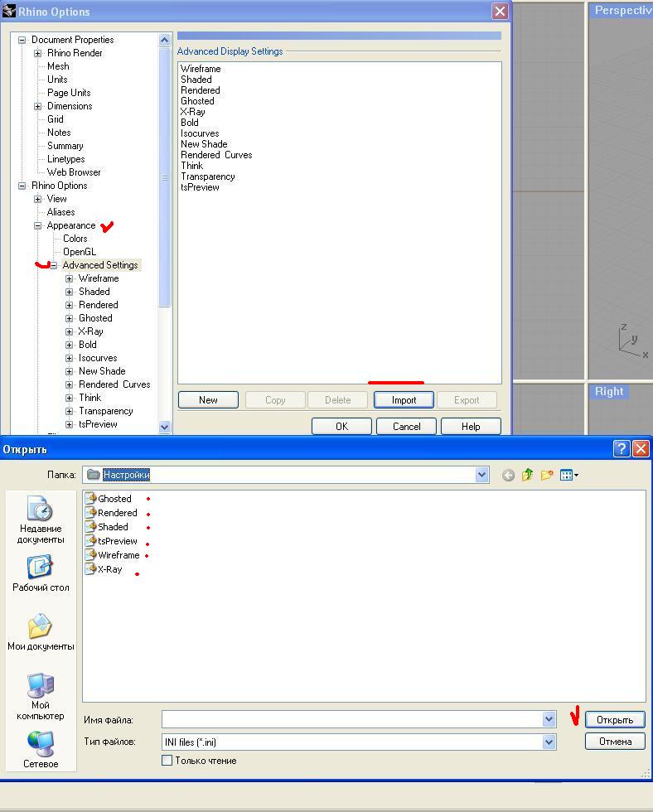Click the tree scrollbar down arrow
Screen dimensions: 653x812
[x=164, y=428]
